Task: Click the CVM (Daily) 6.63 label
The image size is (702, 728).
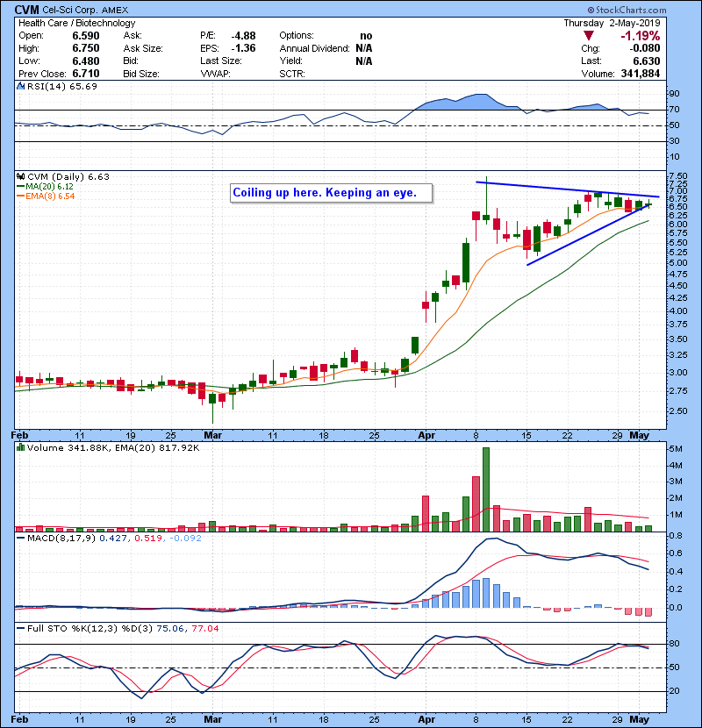Action: (x=68, y=176)
